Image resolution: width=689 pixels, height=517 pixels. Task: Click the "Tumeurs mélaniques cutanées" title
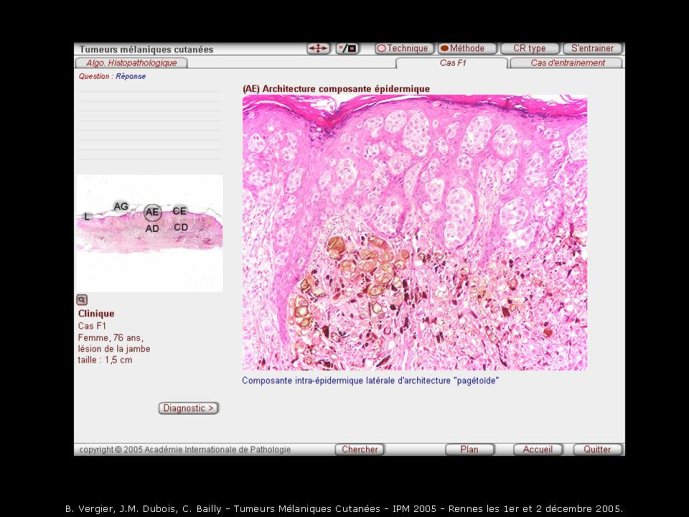click(x=146, y=49)
